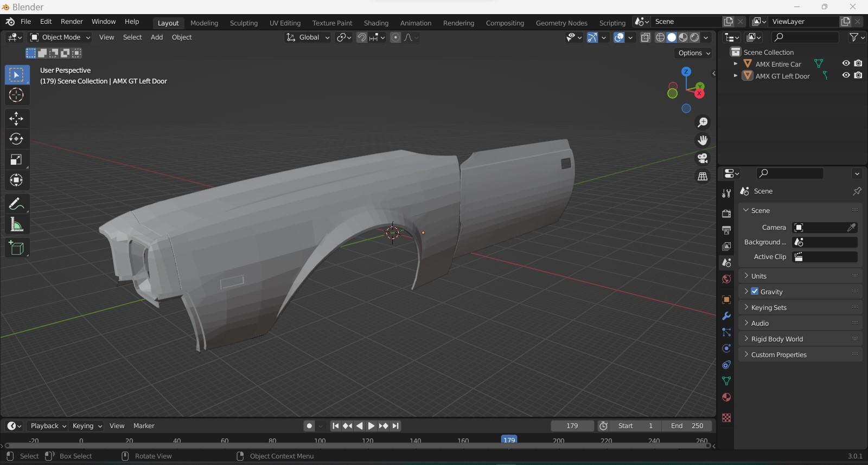Open the Material properties tab
This screenshot has width=868, height=465.
point(726,397)
